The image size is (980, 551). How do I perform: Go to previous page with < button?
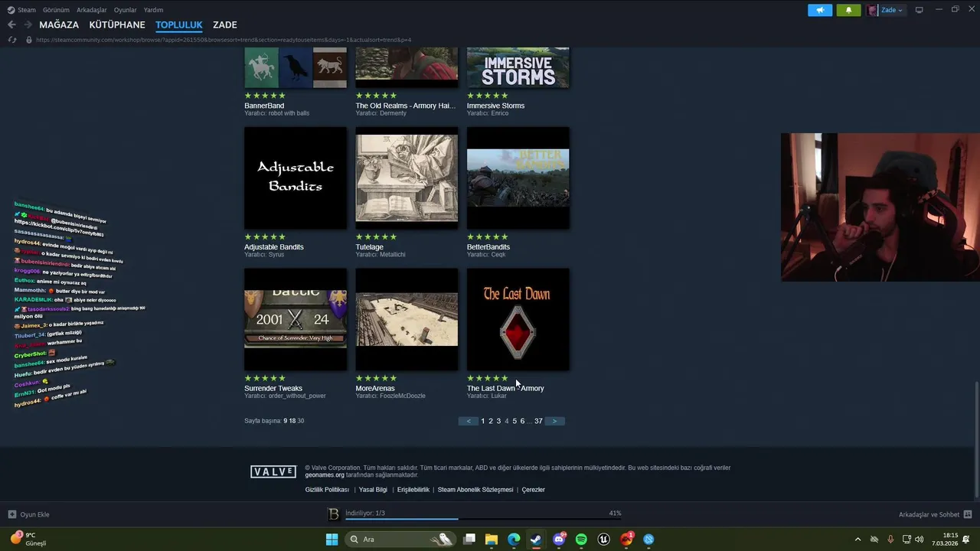469,421
